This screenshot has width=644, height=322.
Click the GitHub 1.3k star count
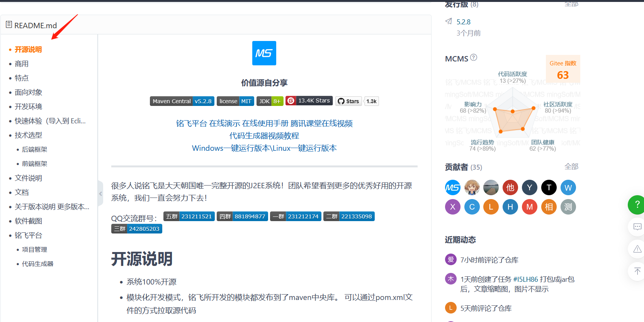tap(372, 101)
